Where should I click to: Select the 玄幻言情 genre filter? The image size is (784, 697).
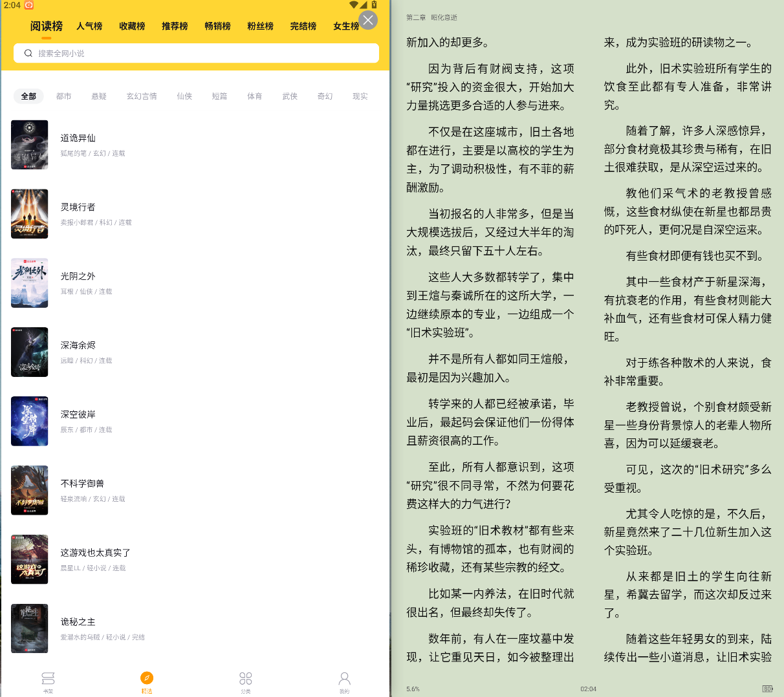coord(142,96)
